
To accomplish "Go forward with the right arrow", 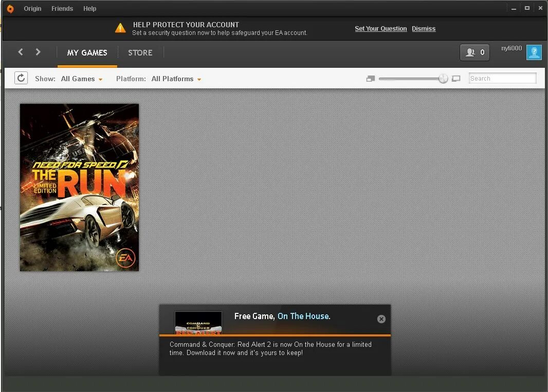I will coord(38,52).
